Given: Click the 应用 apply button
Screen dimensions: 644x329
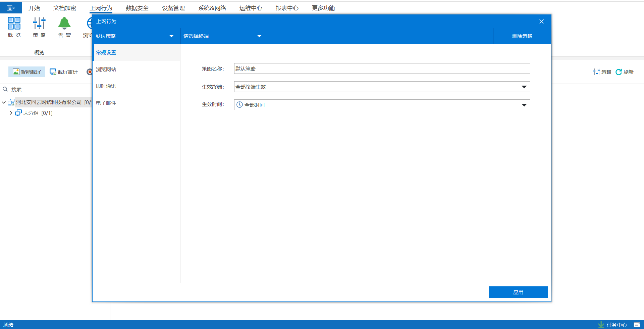Looking at the screenshot, I should coord(518,292).
